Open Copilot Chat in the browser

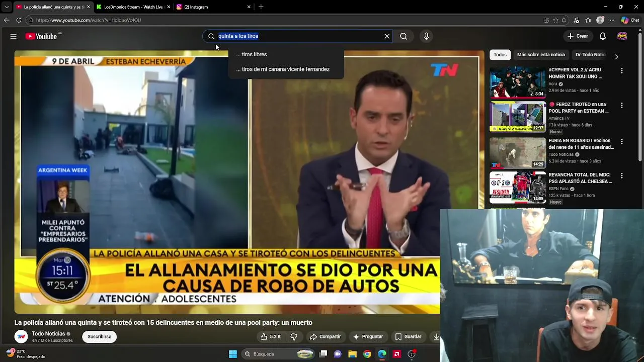630,20
